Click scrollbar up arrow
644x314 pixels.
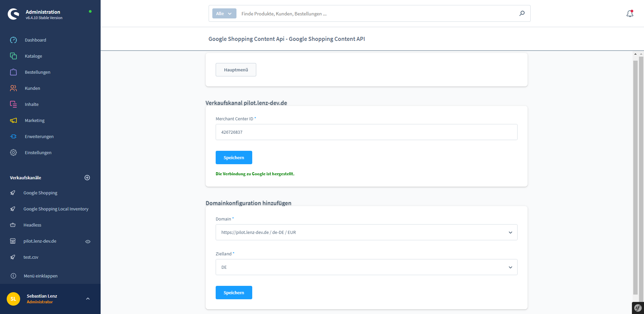(635, 54)
